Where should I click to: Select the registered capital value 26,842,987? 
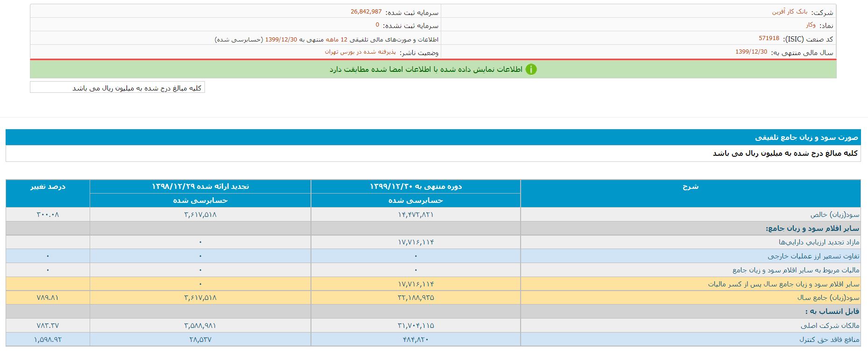pos(366,12)
